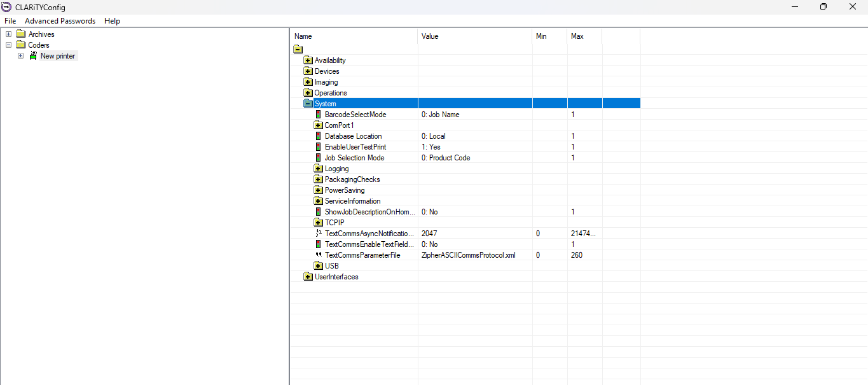868x385 pixels.
Task: Expand the UserInterfaces node
Action: pyautogui.click(x=308, y=277)
